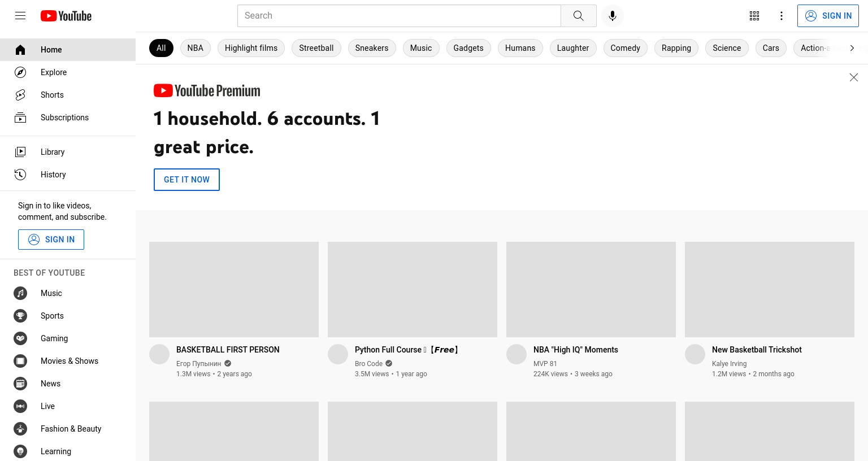Click the YouTube Premium logo

(207, 90)
